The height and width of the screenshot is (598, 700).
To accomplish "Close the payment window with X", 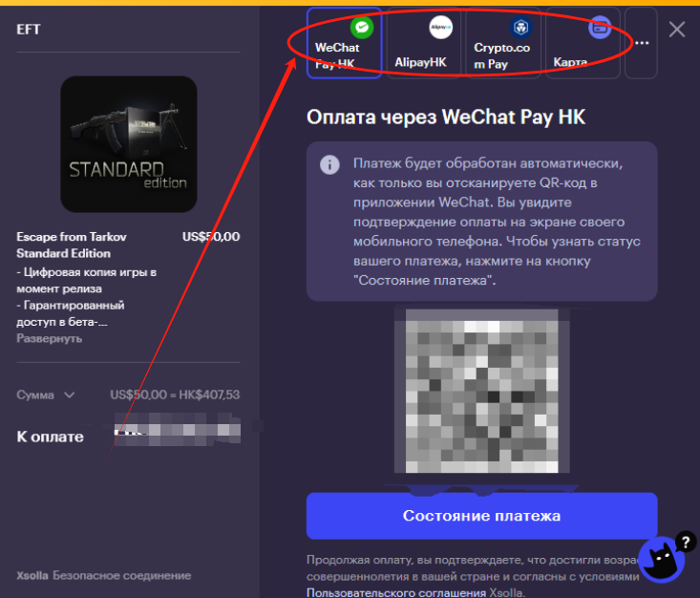I will [677, 30].
